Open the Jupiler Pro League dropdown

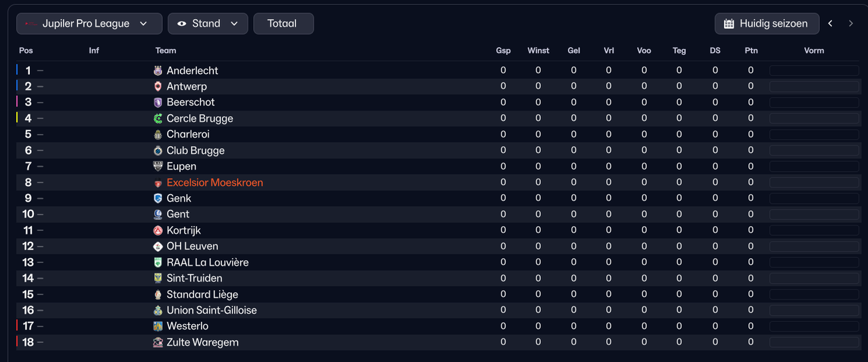click(90, 24)
